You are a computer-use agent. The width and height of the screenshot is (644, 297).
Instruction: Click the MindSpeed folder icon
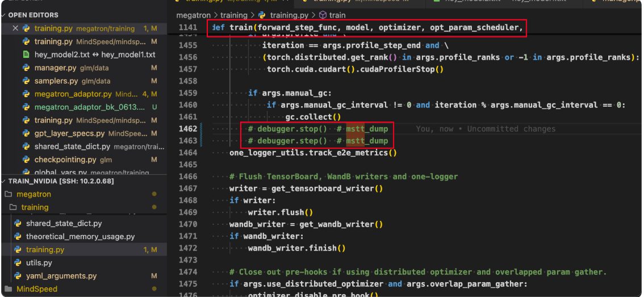point(9,289)
